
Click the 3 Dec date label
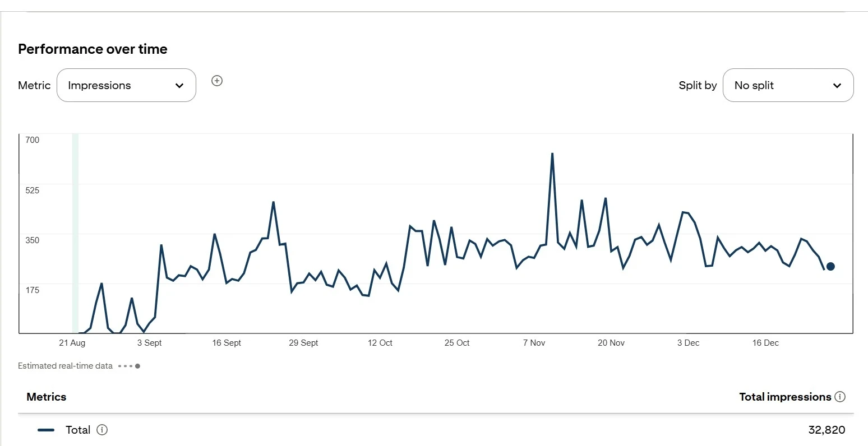pyautogui.click(x=688, y=343)
